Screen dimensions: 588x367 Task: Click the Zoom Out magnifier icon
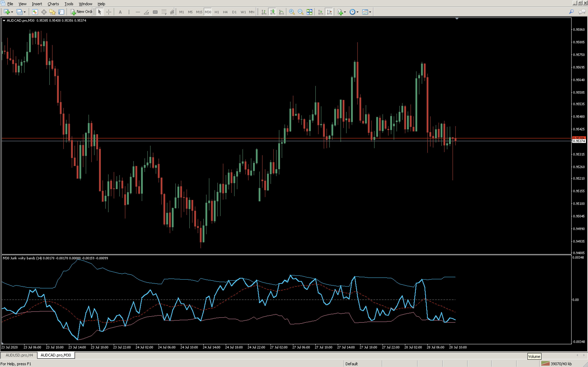click(x=300, y=12)
